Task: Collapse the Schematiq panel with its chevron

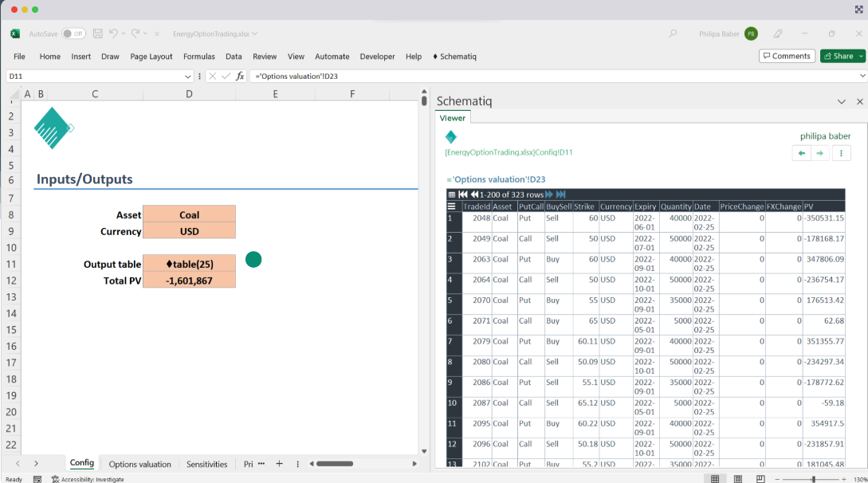Action: tap(842, 101)
